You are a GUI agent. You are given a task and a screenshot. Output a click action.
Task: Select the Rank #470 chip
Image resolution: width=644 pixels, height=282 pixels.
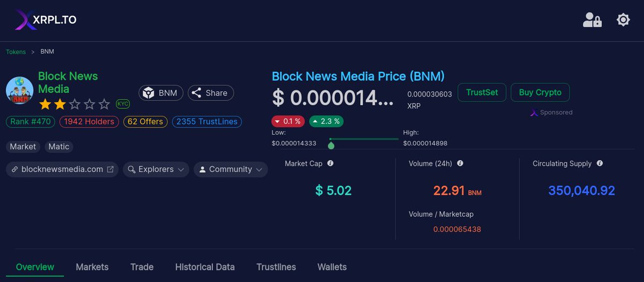tap(31, 122)
